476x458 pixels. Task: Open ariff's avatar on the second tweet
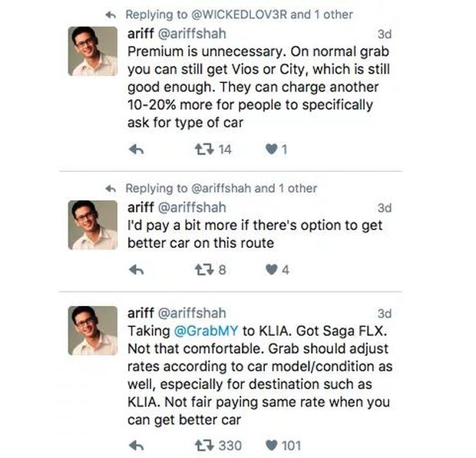pyautogui.click(x=92, y=224)
